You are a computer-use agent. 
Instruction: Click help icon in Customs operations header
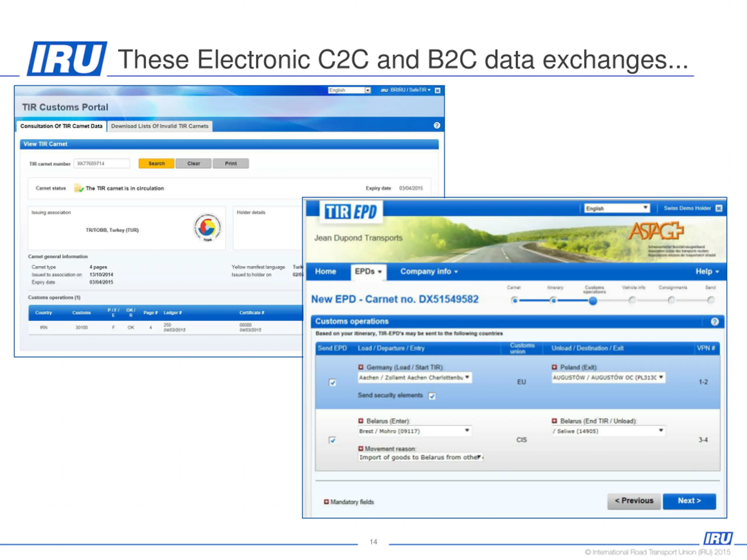(x=715, y=322)
